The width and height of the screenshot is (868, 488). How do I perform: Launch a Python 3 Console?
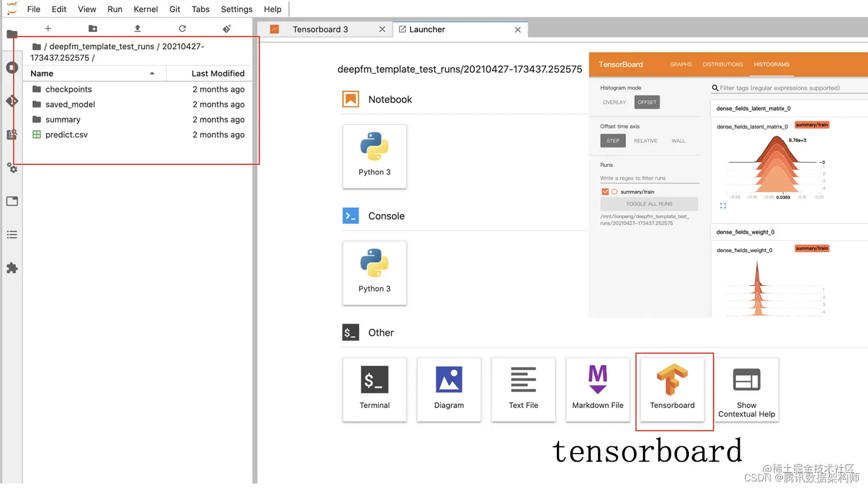374,273
